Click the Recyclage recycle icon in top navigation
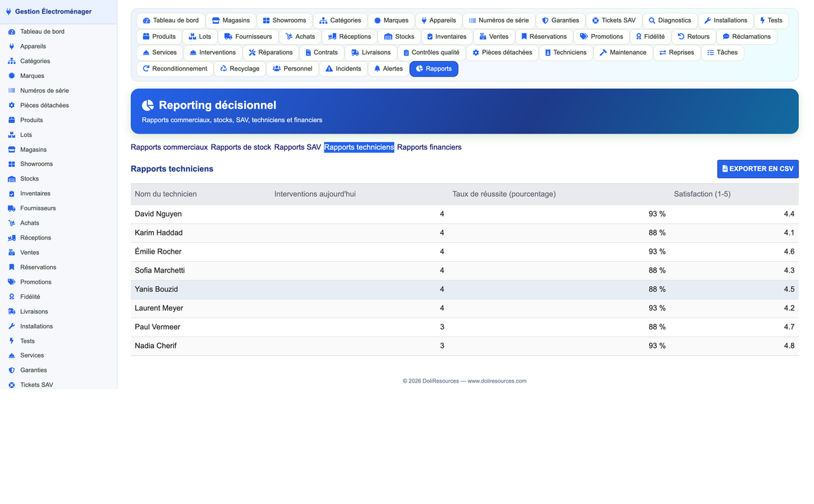The image size is (814, 504). (x=224, y=69)
